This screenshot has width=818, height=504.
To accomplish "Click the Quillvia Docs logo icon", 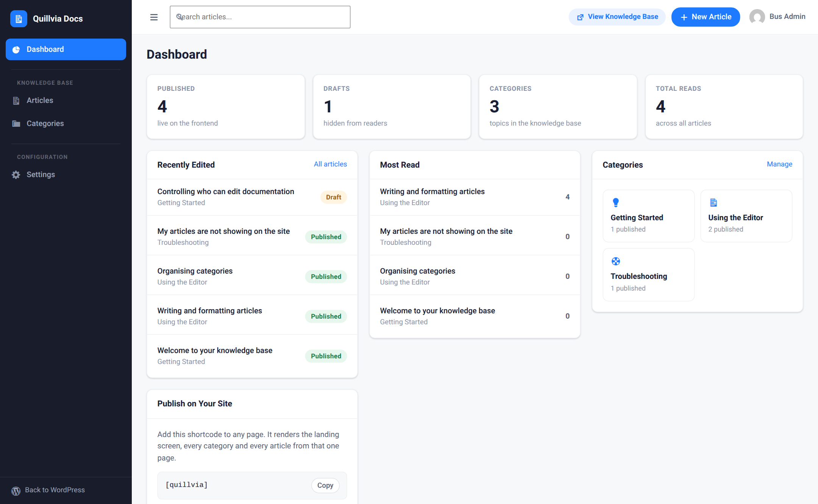I will 19,19.
